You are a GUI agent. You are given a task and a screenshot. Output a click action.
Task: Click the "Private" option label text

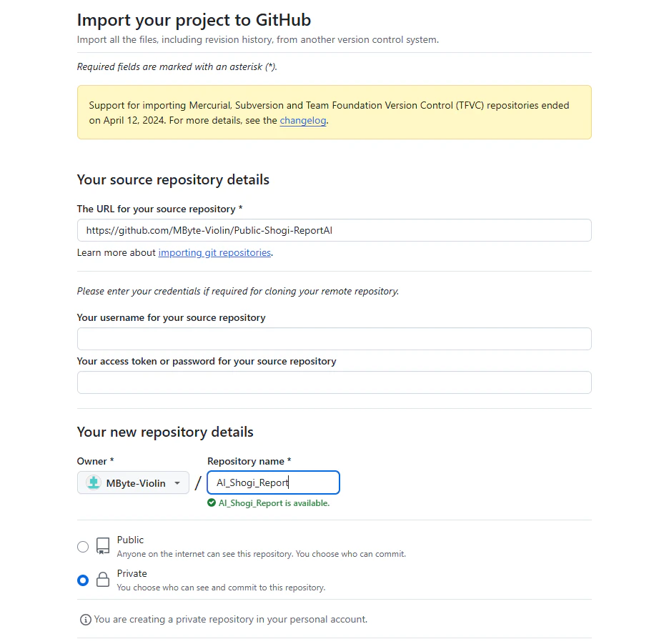tap(132, 573)
